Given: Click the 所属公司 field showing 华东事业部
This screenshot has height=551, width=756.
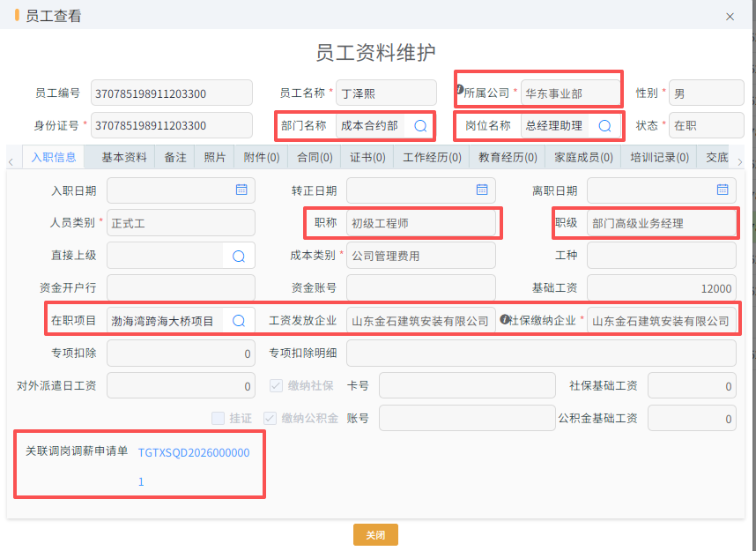Looking at the screenshot, I should click(x=570, y=93).
